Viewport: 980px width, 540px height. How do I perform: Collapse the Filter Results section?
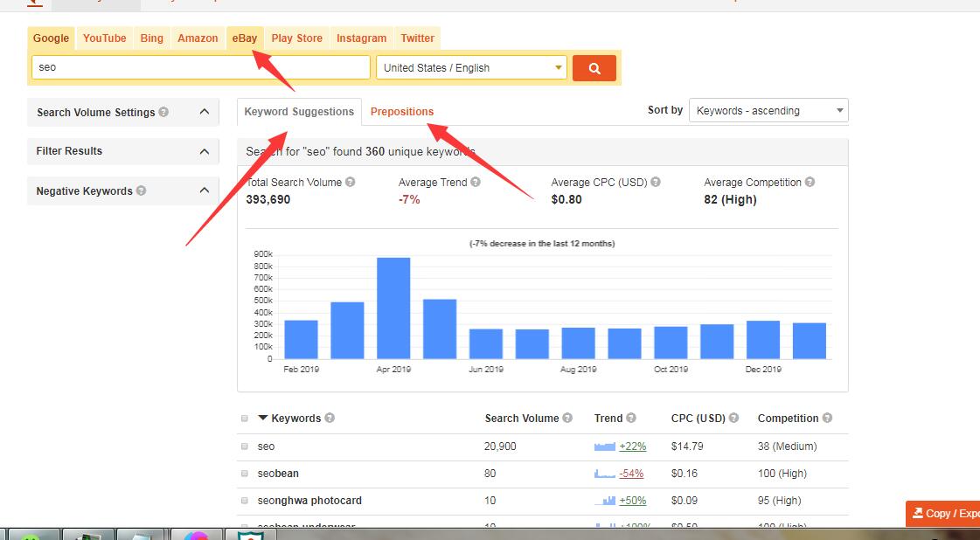point(203,151)
